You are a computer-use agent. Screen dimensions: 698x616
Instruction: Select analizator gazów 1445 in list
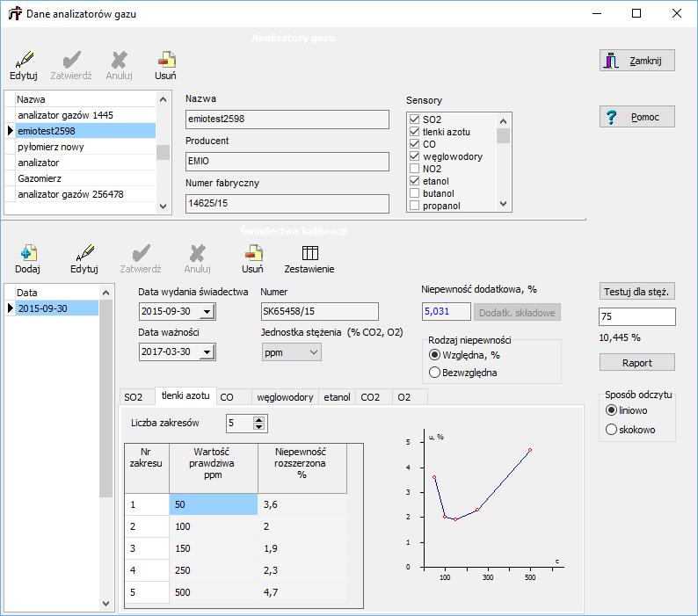click(85, 115)
